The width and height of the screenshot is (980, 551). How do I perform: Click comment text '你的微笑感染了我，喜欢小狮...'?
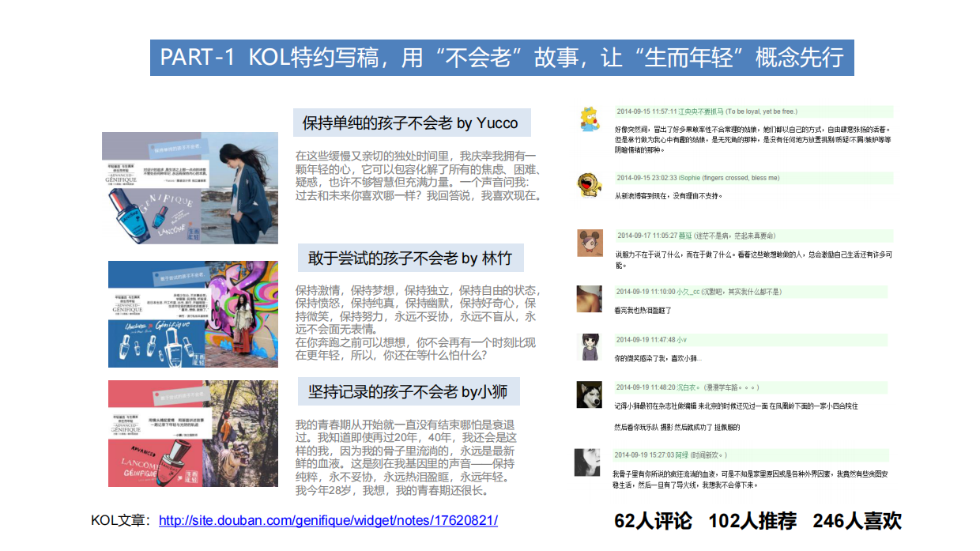(658, 358)
